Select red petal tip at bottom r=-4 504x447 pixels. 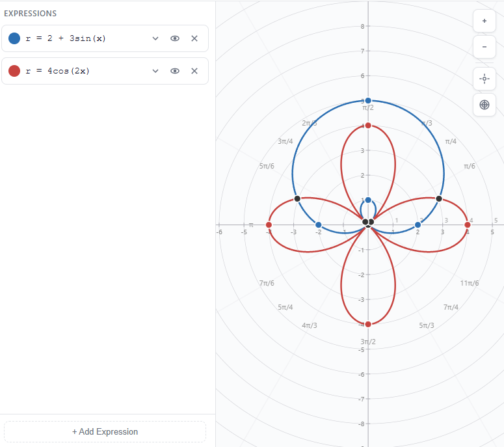(x=368, y=324)
